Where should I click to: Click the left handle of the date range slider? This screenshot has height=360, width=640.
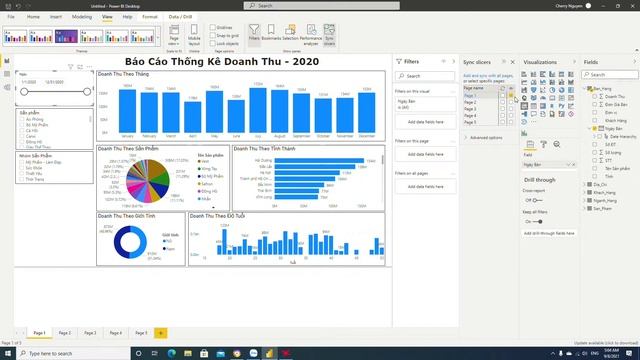pos(24,92)
